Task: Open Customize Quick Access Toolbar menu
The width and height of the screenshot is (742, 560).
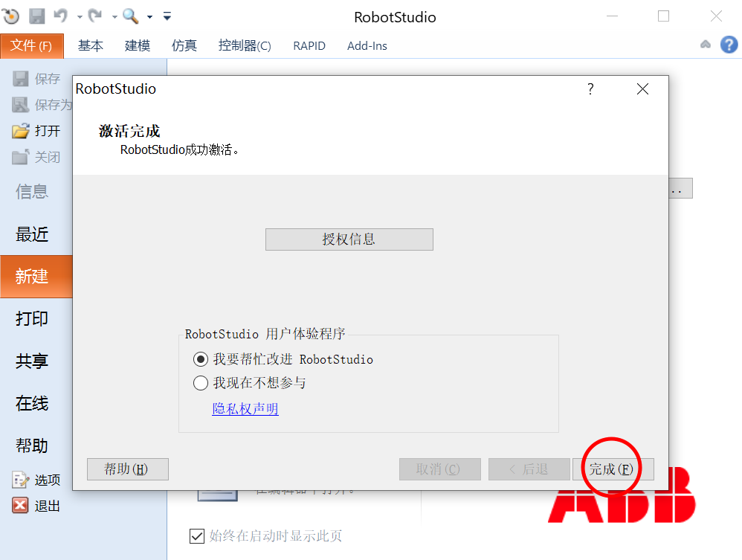Action: (x=167, y=16)
